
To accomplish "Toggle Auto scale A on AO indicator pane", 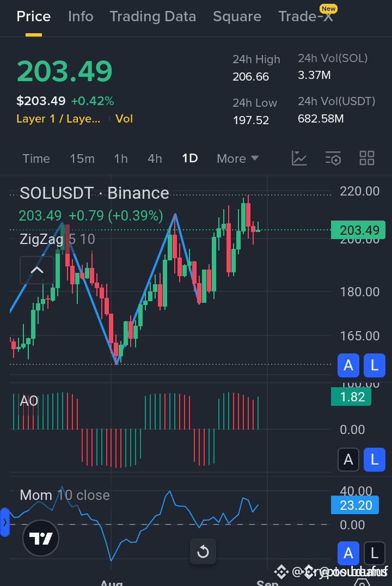I will click(348, 460).
